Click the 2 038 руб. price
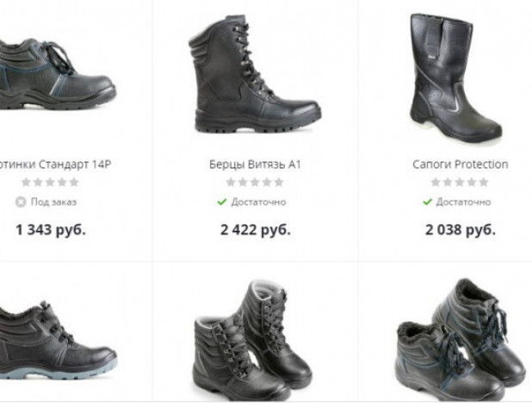532x403 pixels. click(x=461, y=230)
